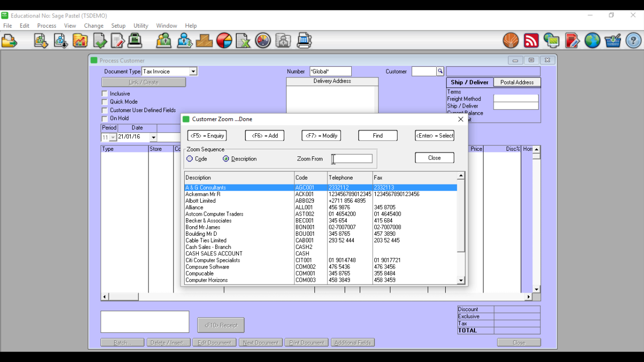Click the customer search magnifier icon
Screen dimensions: 644x362
[440, 71]
